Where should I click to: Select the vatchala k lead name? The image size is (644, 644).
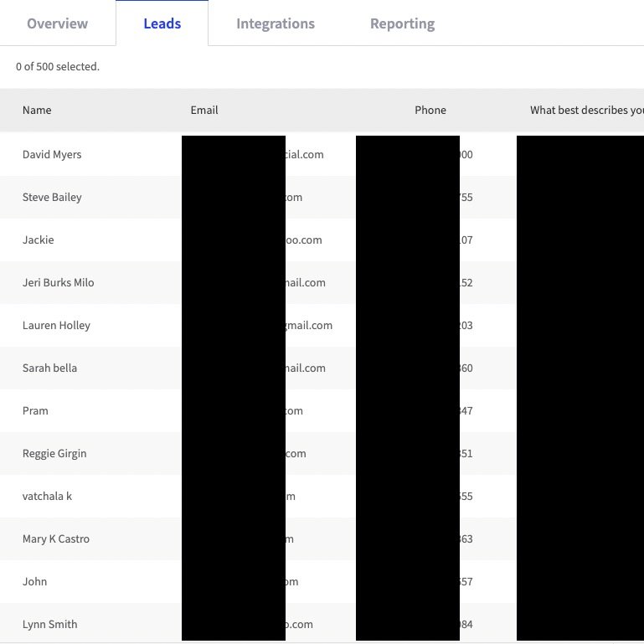coord(47,496)
